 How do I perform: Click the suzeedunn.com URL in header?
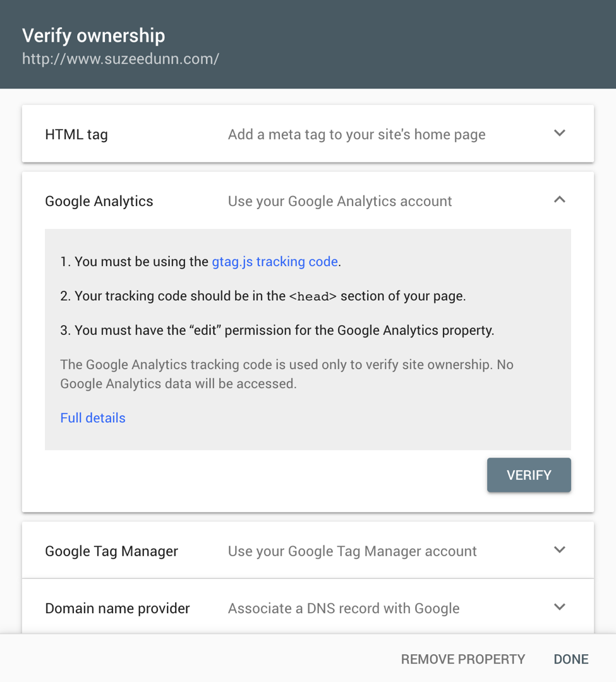(121, 59)
